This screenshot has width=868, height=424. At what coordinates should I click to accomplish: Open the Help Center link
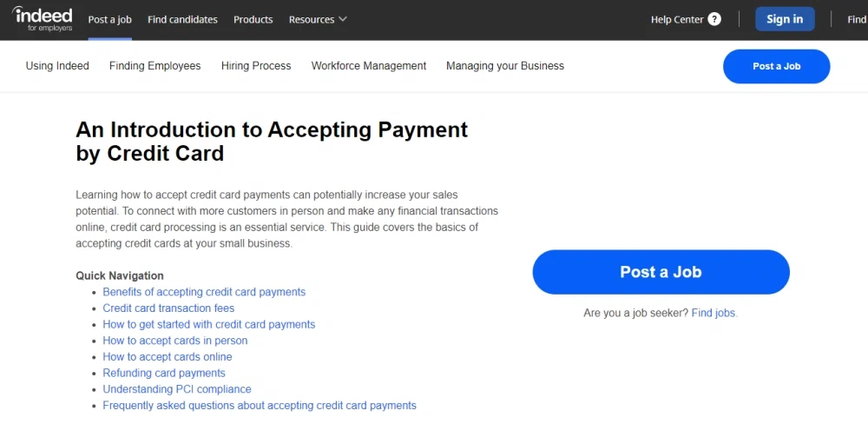677,19
